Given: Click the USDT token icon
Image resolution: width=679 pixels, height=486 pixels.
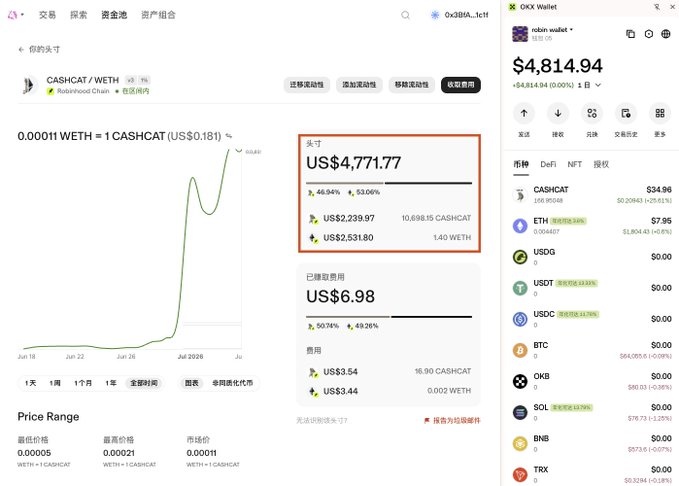Looking at the screenshot, I should (520, 288).
